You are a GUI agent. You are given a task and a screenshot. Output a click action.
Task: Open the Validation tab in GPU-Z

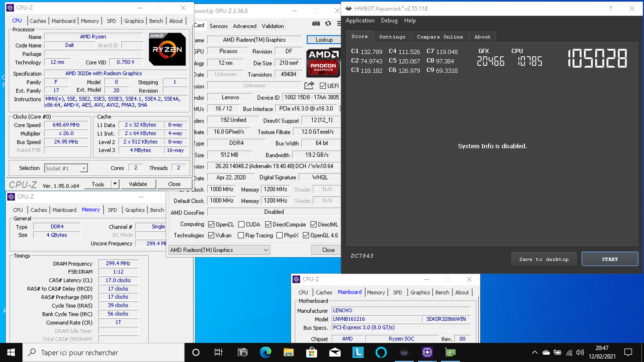pos(272,26)
